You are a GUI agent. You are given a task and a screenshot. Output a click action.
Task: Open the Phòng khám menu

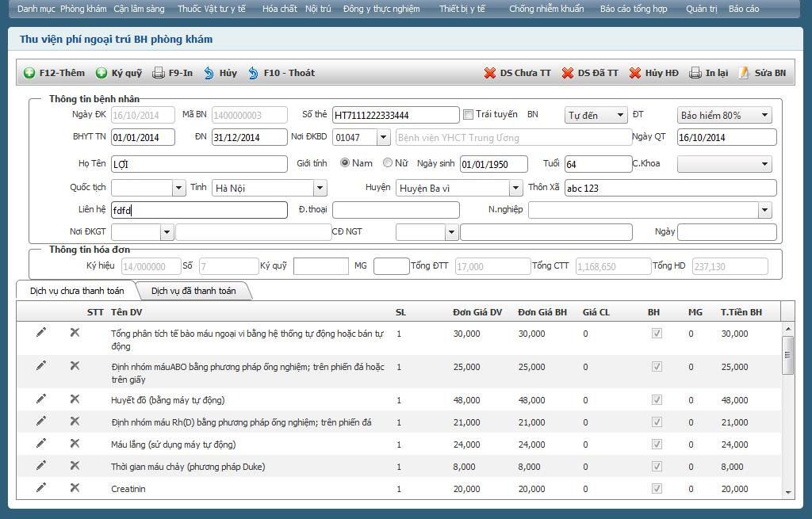pos(83,9)
